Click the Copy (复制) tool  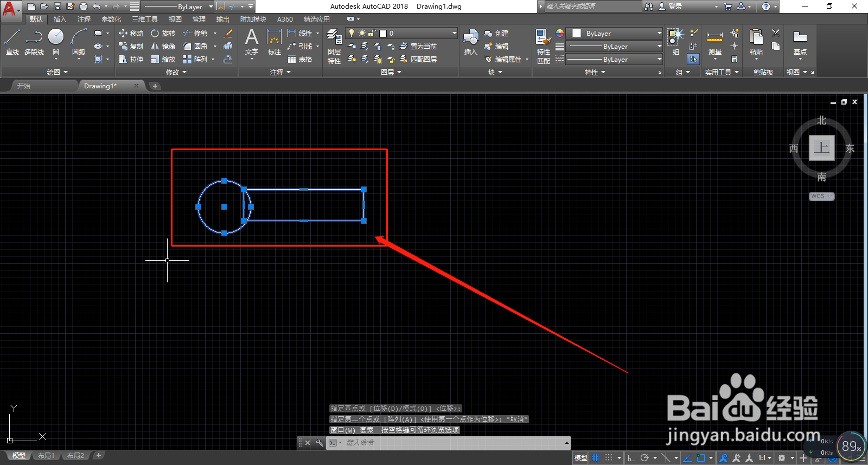131,47
